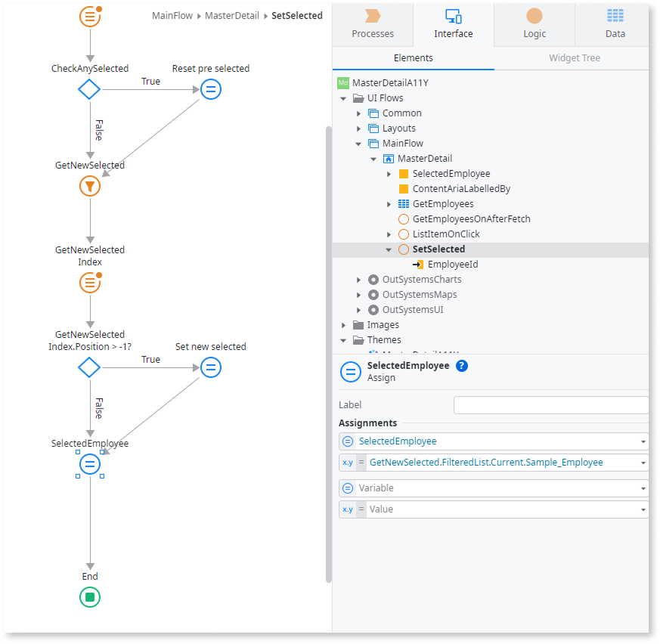Select the top orange action node in flow
The height and width of the screenshot is (644, 660).
pyautogui.click(x=90, y=17)
